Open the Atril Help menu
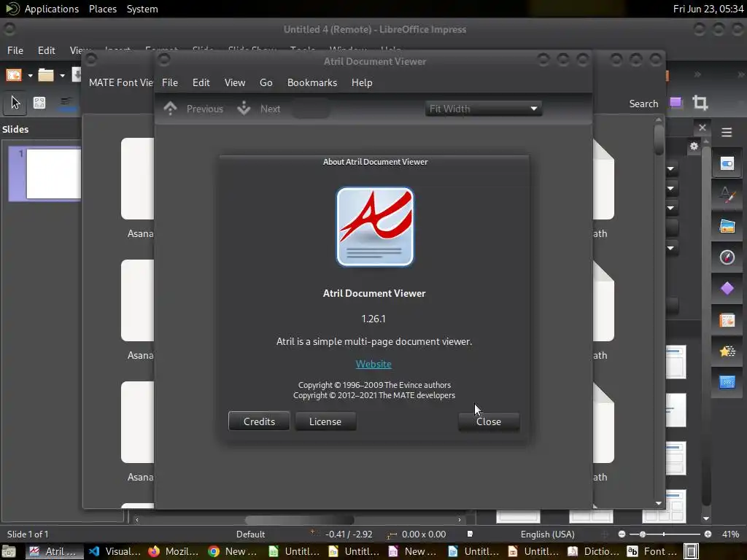This screenshot has width=747, height=560. click(362, 82)
